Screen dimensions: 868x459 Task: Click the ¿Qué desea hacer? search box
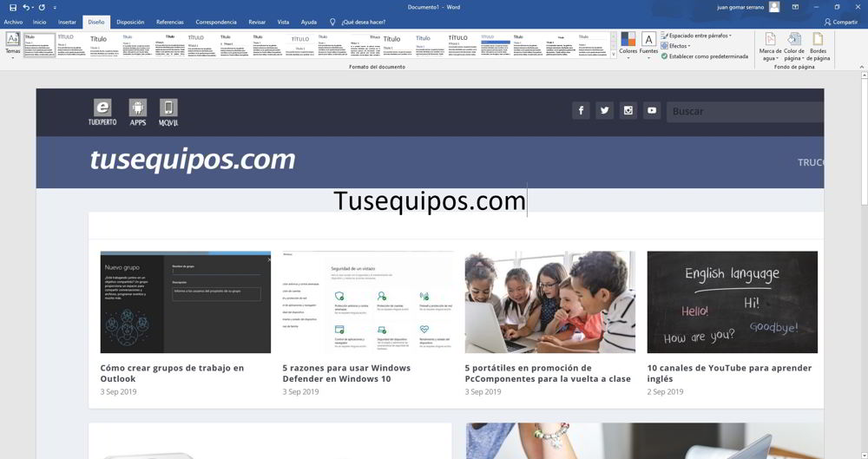pos(363,22)
